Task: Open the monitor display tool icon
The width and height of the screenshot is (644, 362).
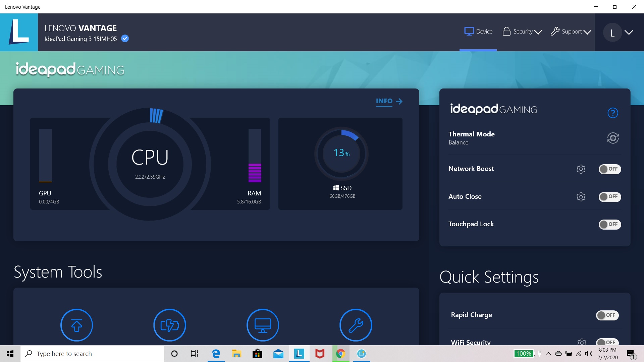Action: (x=263, y=325)
